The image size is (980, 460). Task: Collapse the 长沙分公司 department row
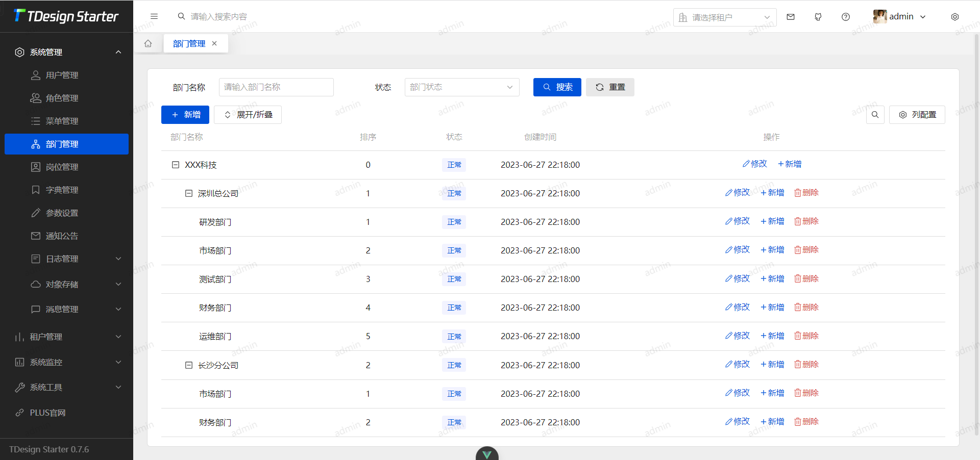(189, 365)
